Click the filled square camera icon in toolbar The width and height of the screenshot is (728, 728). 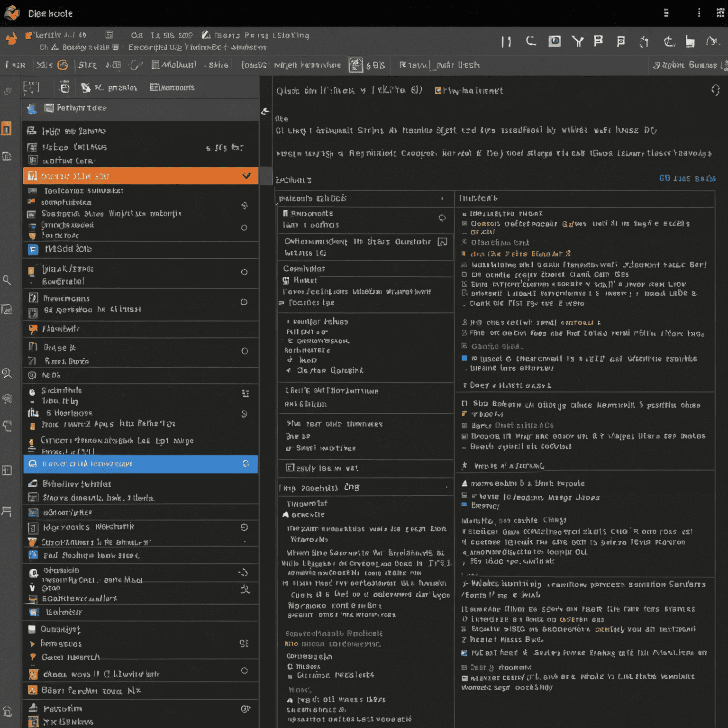tap(555, 41)
